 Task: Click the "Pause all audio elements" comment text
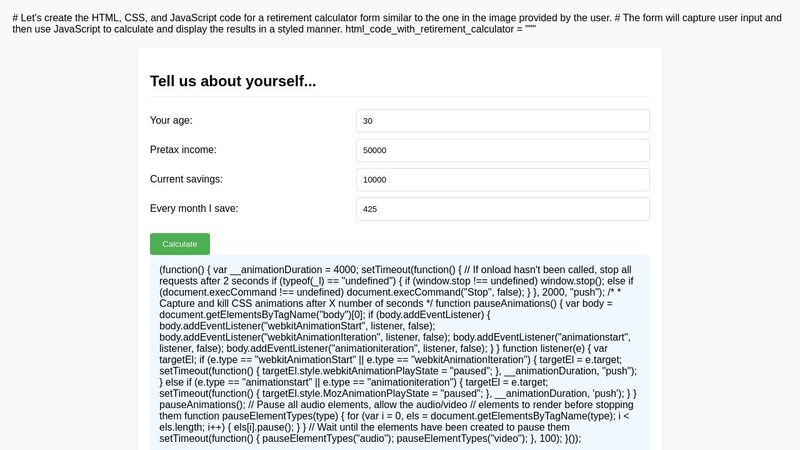[292, 402]
